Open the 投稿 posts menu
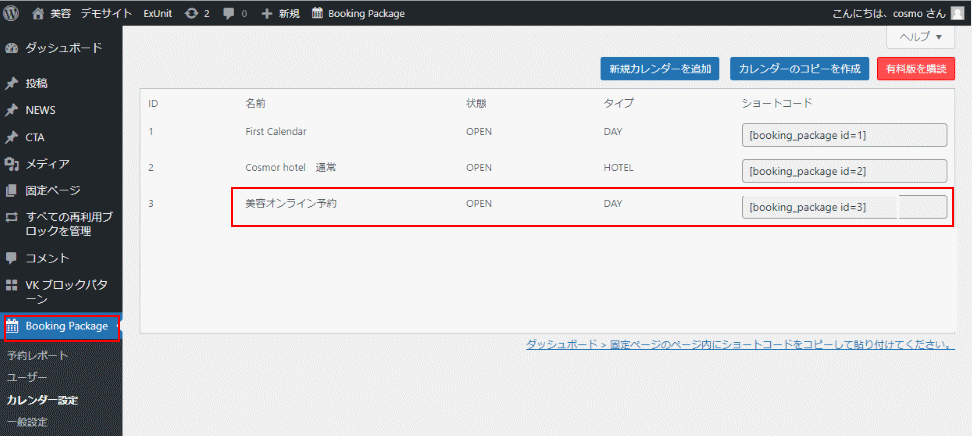 37,83
